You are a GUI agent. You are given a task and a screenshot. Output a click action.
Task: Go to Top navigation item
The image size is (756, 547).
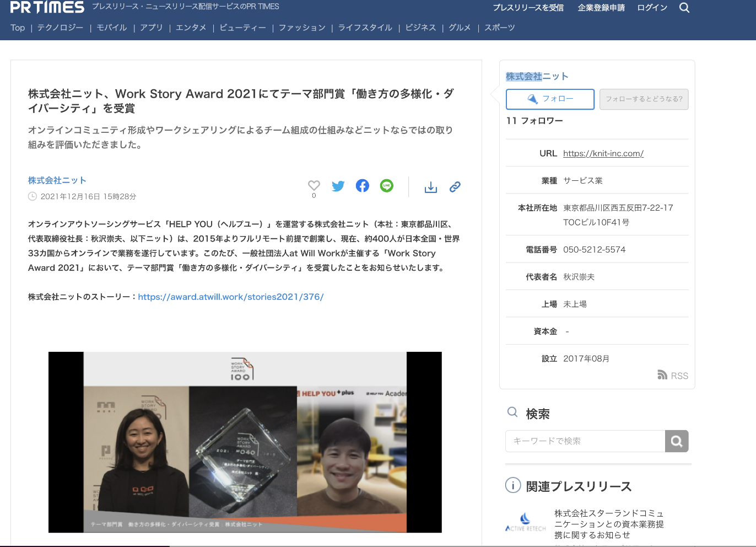pyautogui.click(x=18, y=28)
